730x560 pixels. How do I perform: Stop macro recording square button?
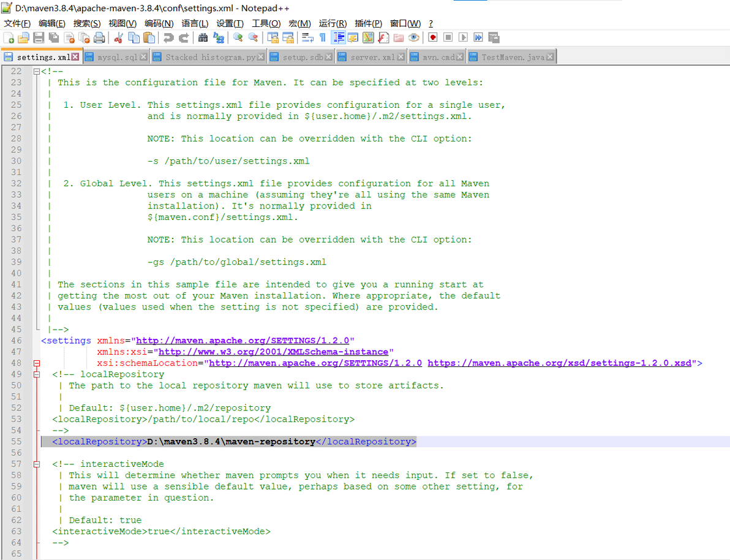448,38
